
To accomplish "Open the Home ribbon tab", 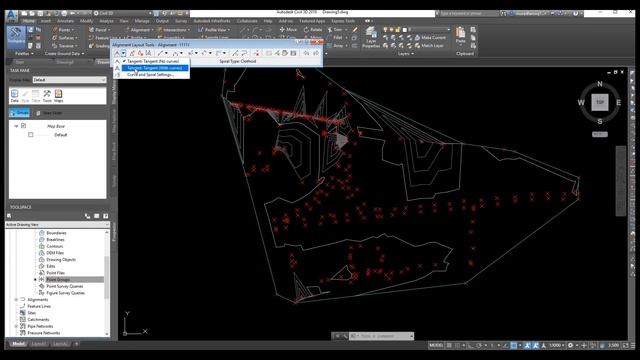I will click(x=29, y=21).
